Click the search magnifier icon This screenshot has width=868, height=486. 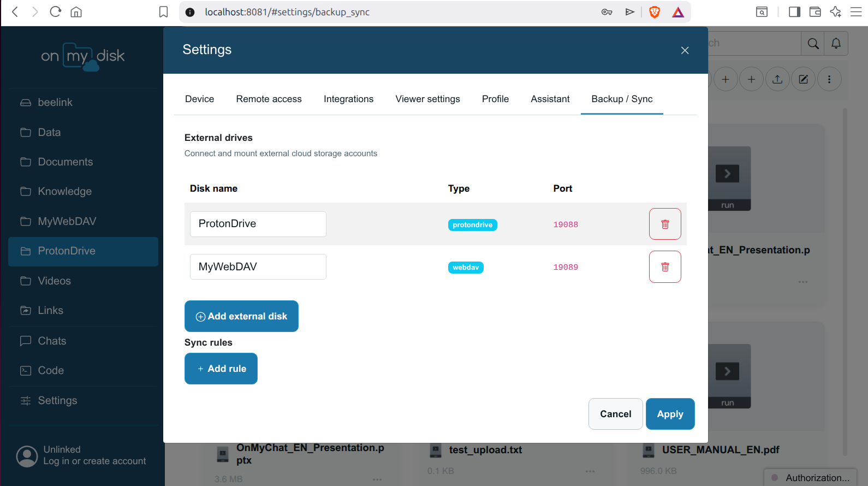(813, 44)
